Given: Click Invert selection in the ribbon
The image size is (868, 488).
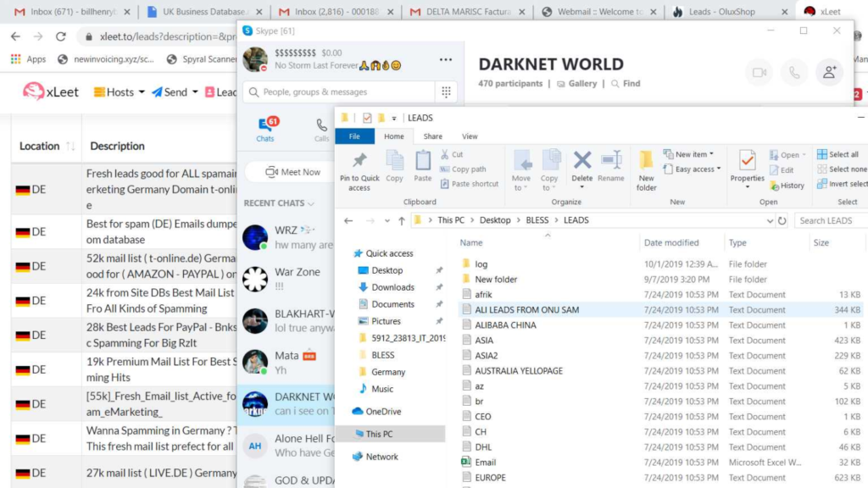Looking at the screenshot, I should pyautogui.click(x=842, y=184).
